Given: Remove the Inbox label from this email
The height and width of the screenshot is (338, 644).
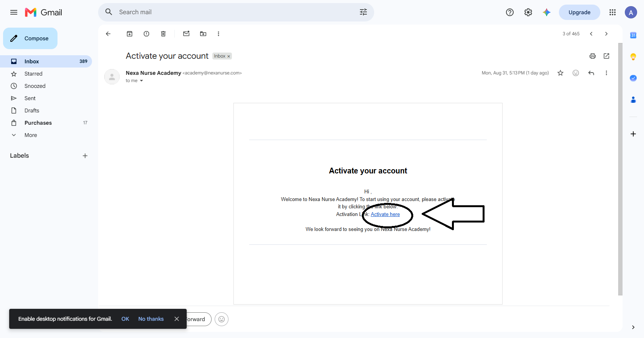Looking at the screenshot, I should pyautogui.click(x=229, y=56).
